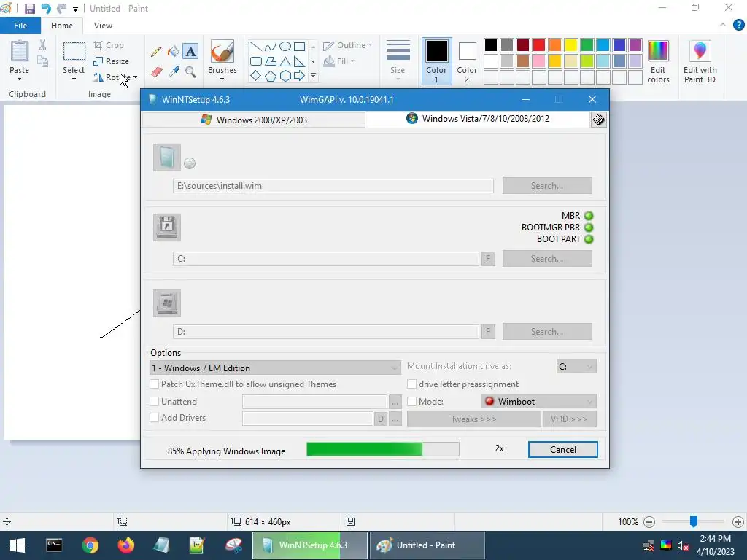
Task: Open the Mount Installation drive C: dropdown
Action: point(576,366)
